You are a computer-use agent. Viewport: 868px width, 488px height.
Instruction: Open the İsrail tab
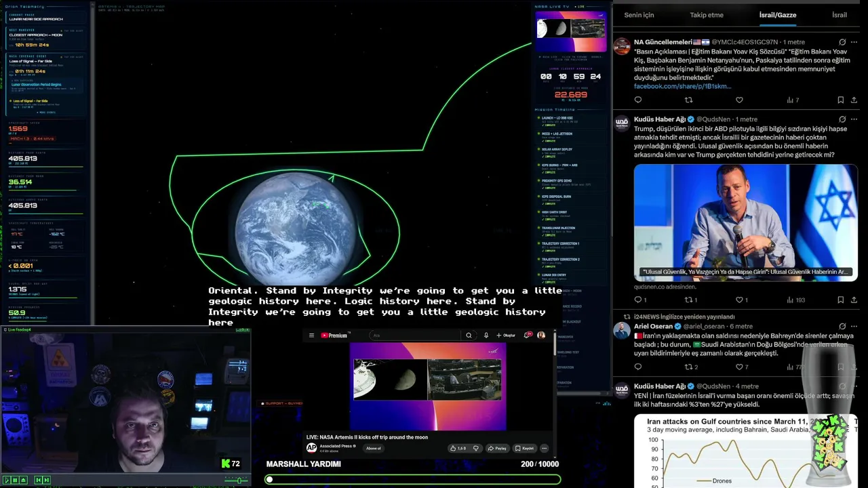tap(840, 15)
